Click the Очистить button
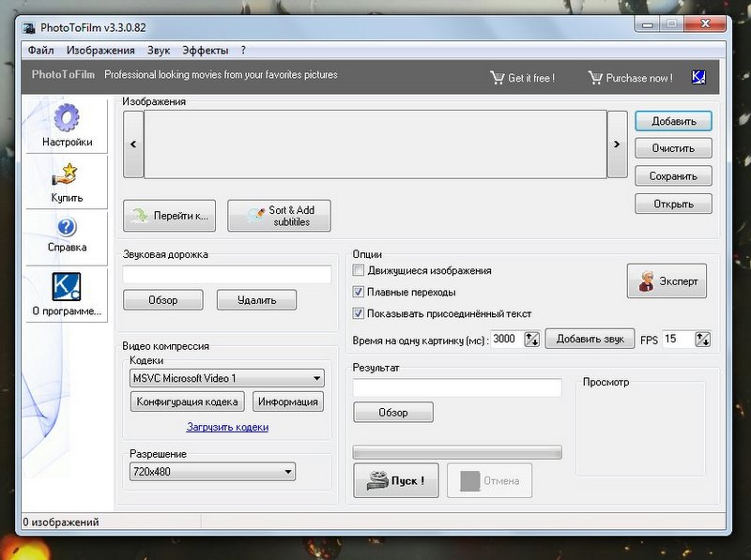Image resolution: width=751 pixels, height=560 pixels. click(673, 148)
